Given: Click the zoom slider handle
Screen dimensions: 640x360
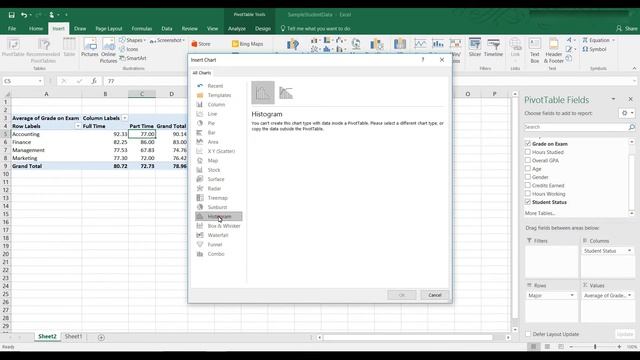Looking at the screenshot, I should (x=595, y=347).
